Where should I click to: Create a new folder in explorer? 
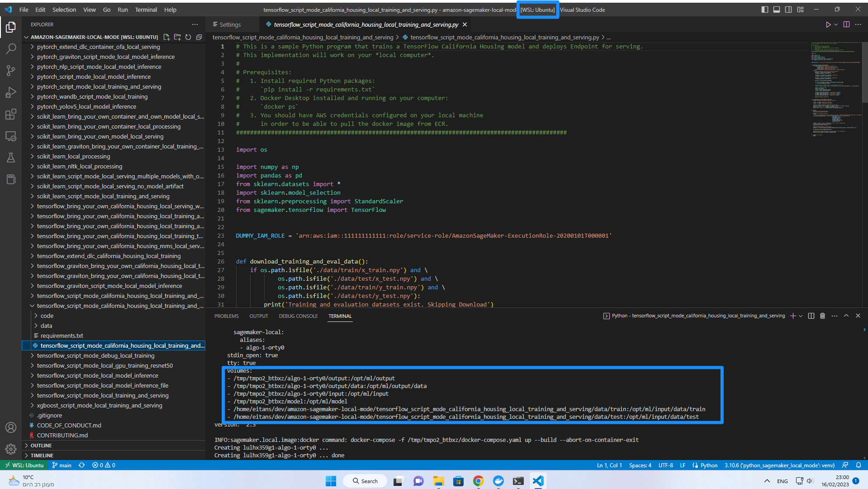177,37
